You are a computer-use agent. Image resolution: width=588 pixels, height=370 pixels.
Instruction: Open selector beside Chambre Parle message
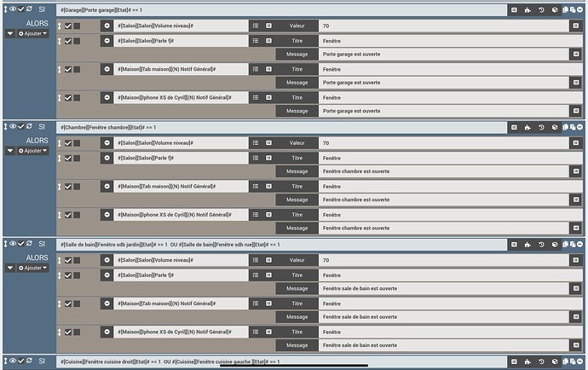(576, 171)
